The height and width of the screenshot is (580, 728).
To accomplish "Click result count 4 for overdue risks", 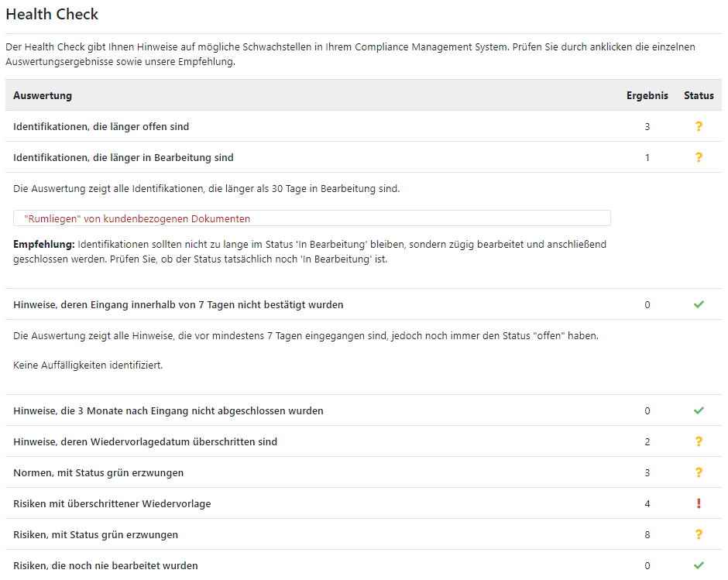I will point(647,503).
